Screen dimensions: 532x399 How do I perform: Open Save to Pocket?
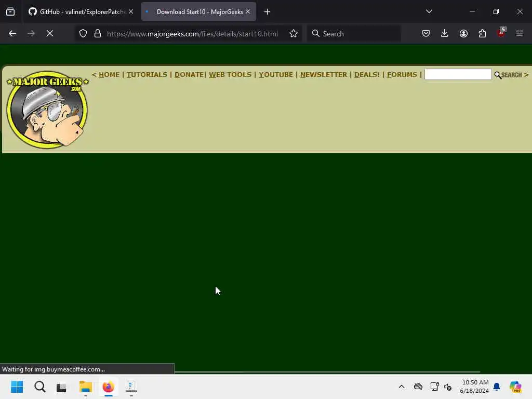(x=426, y=34)
